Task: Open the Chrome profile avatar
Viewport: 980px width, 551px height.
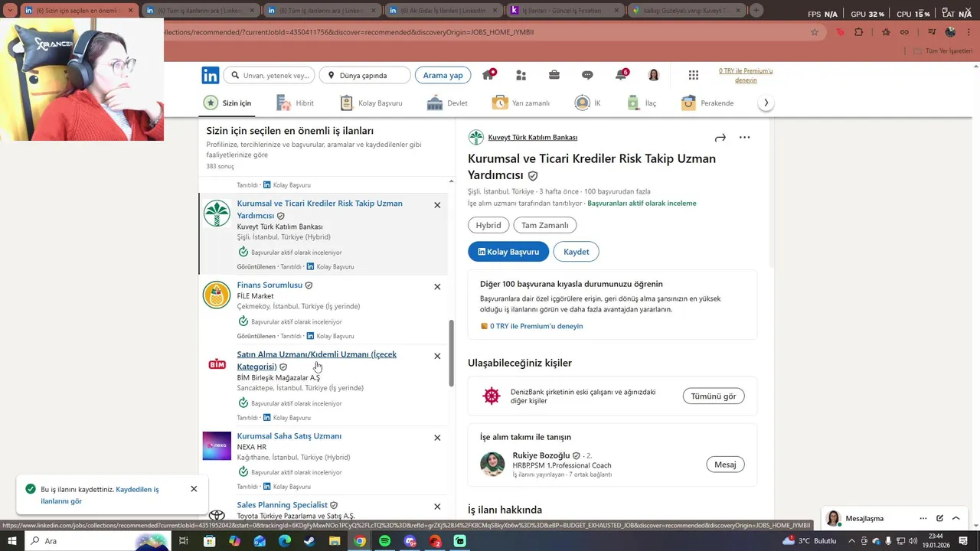Action: coord(951,32)
